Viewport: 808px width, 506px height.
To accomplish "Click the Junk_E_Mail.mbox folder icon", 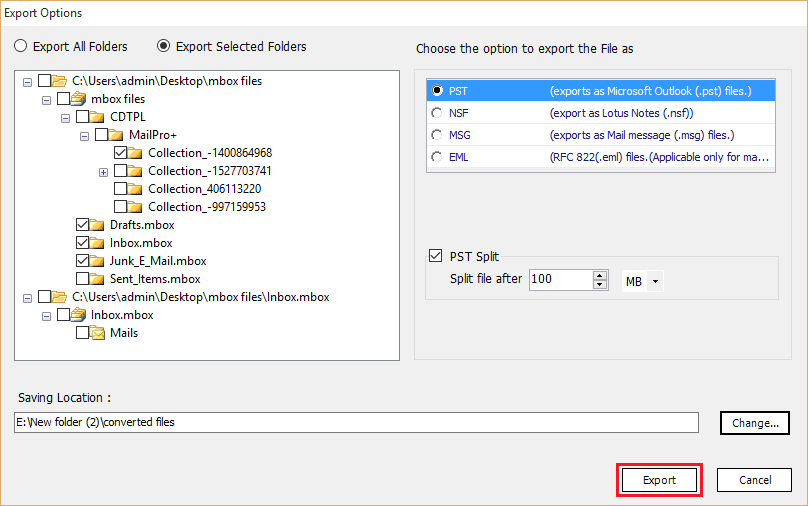I will tap(98, 261).
